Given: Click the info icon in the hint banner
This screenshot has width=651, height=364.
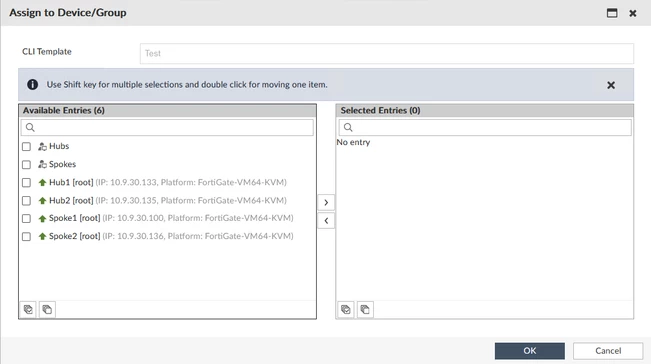Looking at the screenshot, I should pos(32,85).
